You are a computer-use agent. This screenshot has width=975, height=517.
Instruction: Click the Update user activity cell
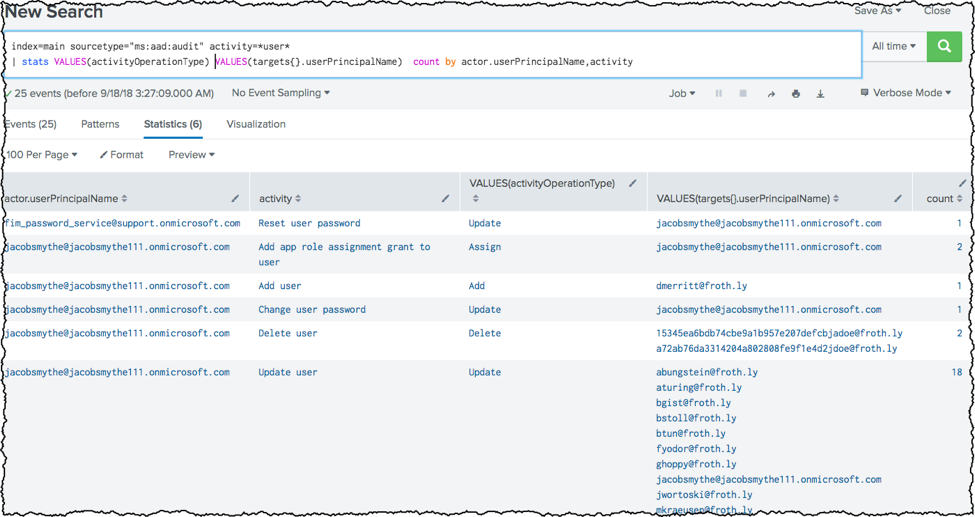[288, 373]
